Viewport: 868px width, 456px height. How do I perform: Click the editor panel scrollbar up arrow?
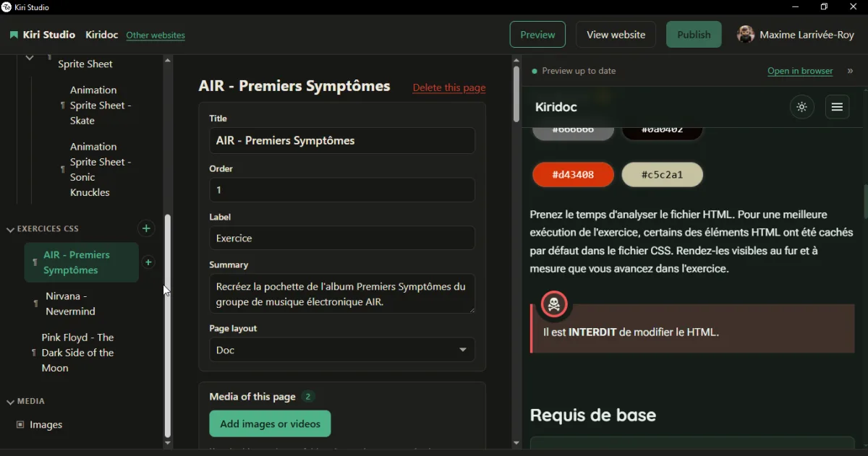516,61
